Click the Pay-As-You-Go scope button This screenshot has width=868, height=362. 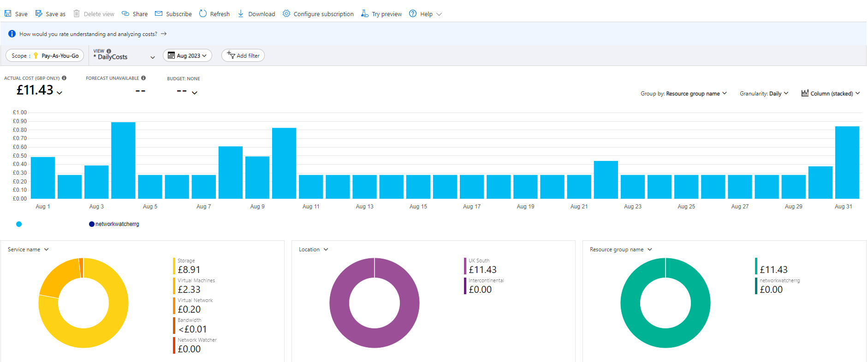pos(45,56)
